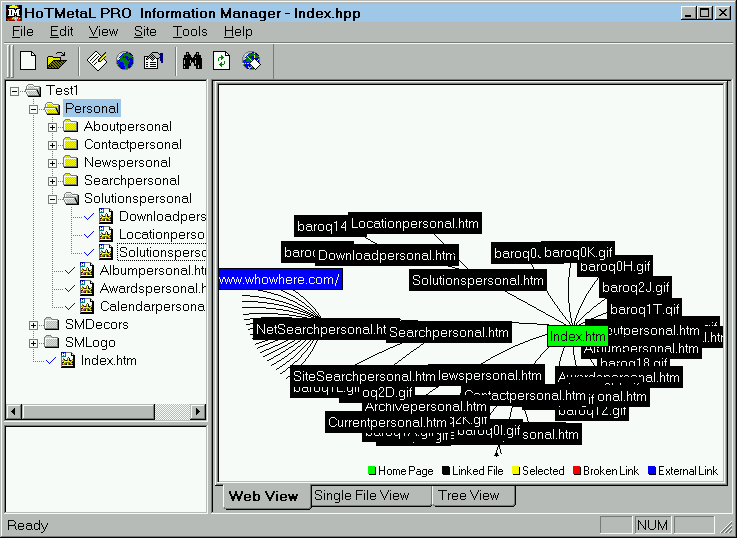
Task: Click the Newspersonal folder icon
Action: click(71, 163)
